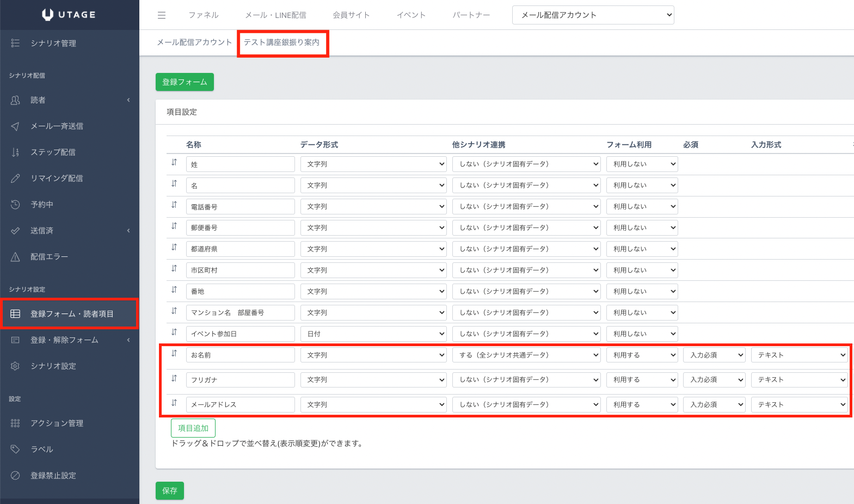Open the 会員サイト top menu
The width and height of the screenshot is (854, 504).
pyautogui.click(x=351, y=15)
